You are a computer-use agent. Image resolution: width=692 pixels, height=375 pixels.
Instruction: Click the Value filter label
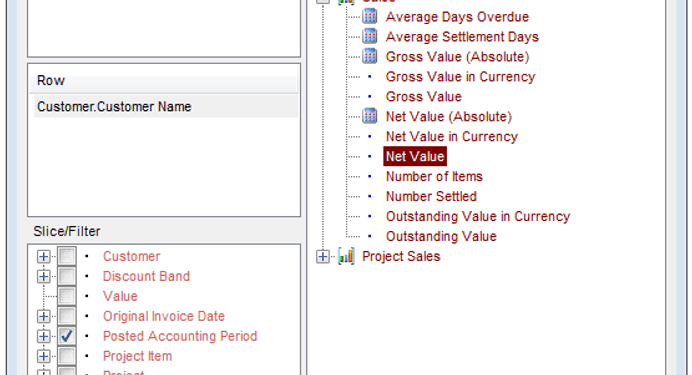pyautogui.click(x=120, y=296)
